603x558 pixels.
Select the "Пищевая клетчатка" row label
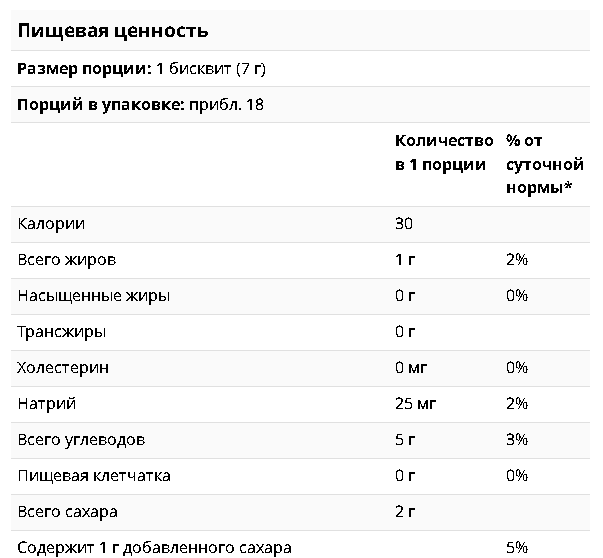94,476
